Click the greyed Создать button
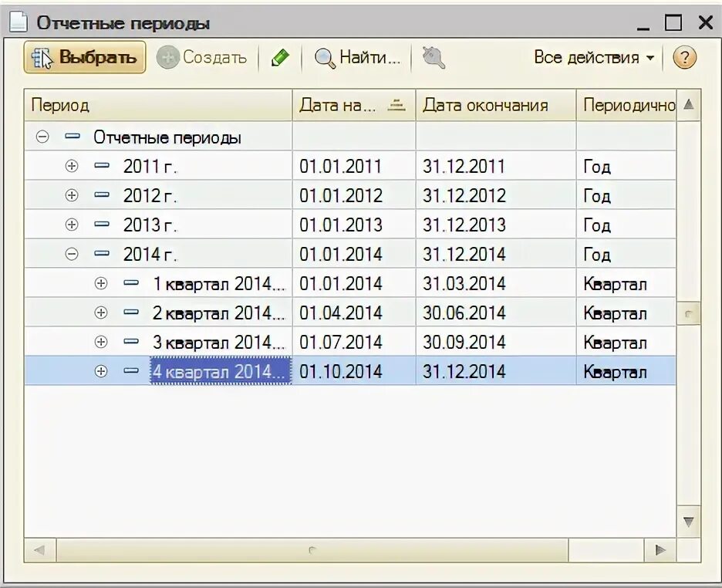Viewport: 722px width, 588px height. [201, 58]
